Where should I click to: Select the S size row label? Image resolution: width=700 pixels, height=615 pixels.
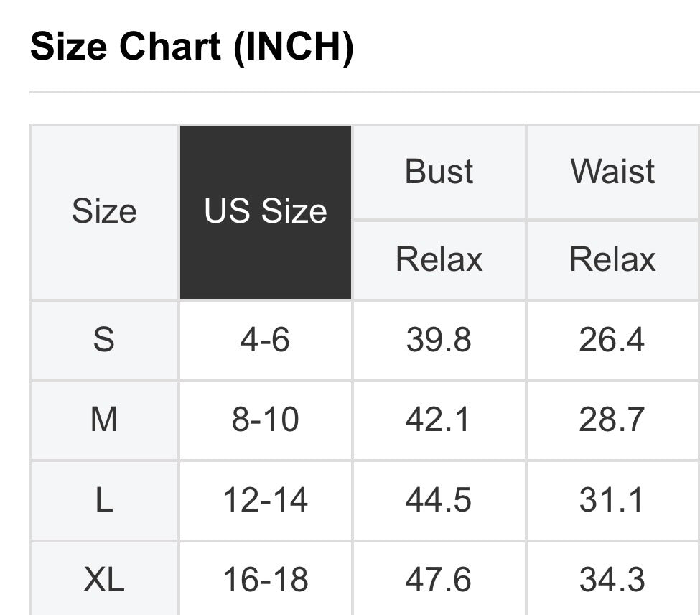pyautogui.click(x=104, y=340)
